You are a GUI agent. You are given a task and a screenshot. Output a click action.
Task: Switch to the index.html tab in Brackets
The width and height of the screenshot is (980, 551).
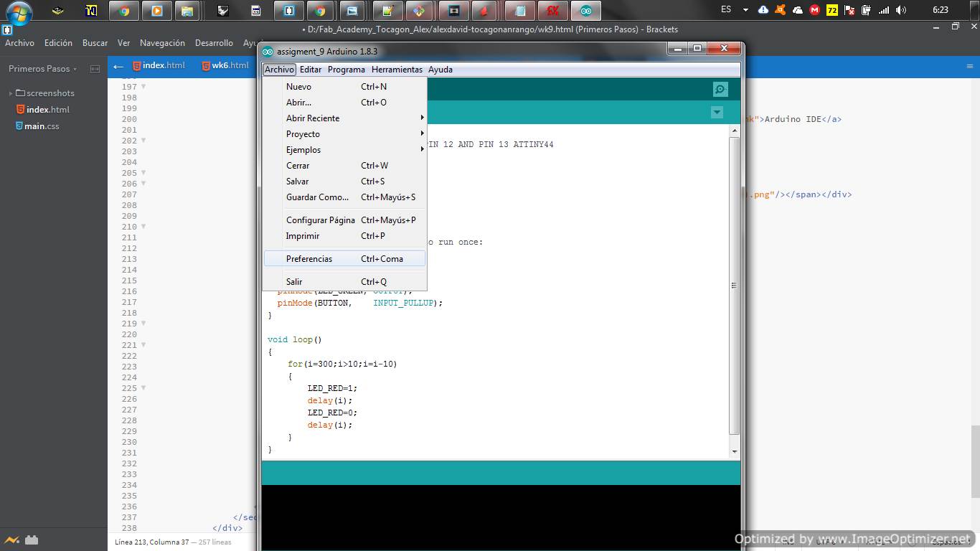coord(159,65)
